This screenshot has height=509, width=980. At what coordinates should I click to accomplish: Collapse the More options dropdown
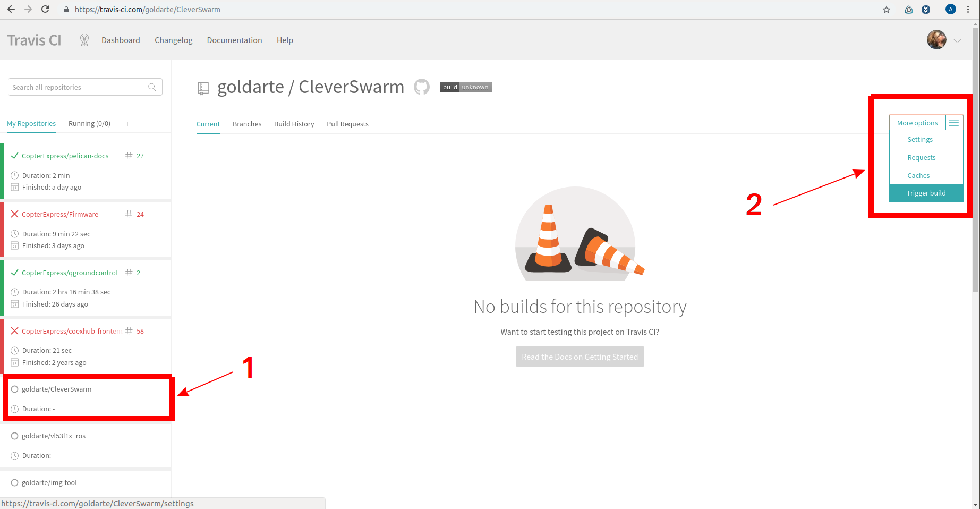[917, 123]
